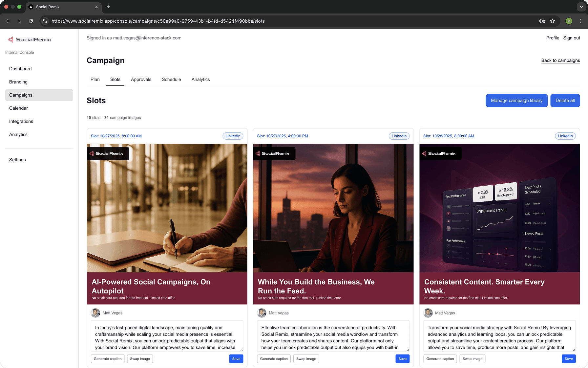Reload the page with the refresh icon

point(31,21)
